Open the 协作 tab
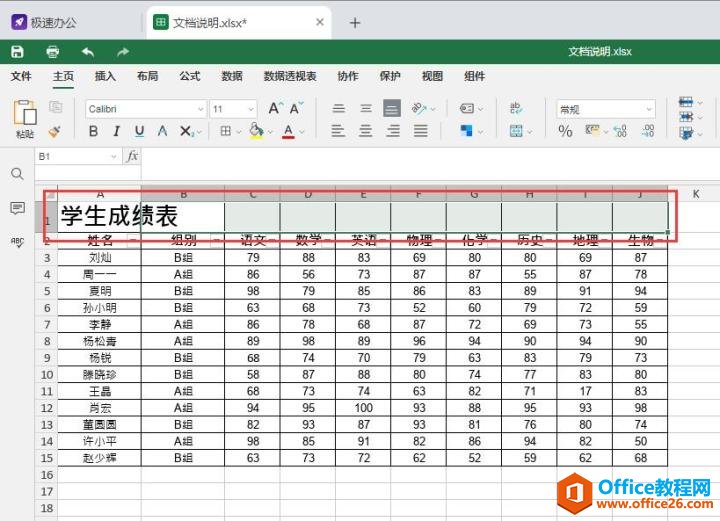 [x=348, y=76]
